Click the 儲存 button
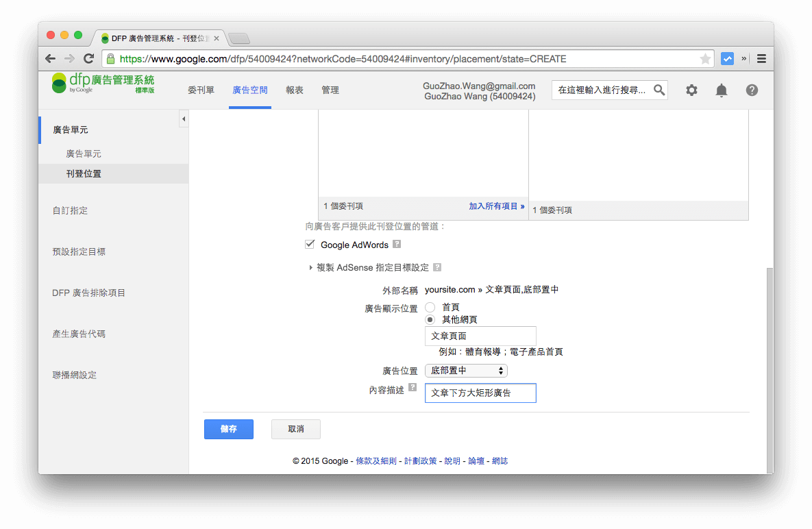This screenshot has width=812, height=529. point(228,429)
